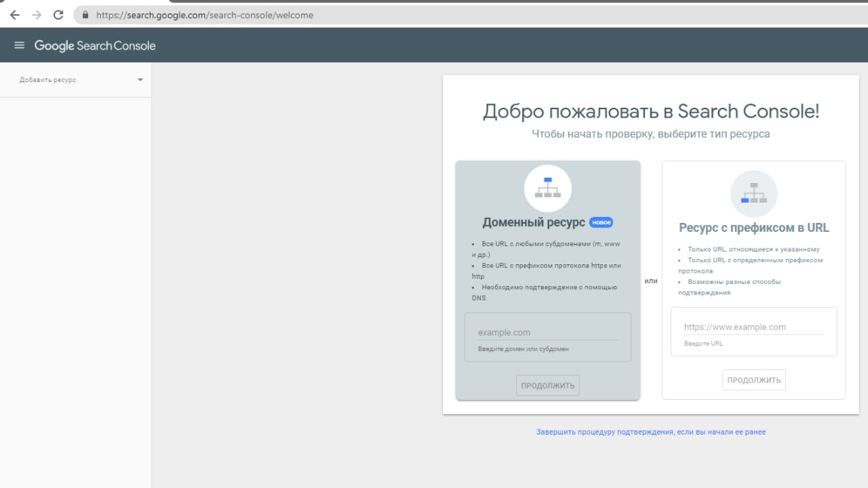Click Все URL с любыми субдоменами bullet
Viewport: 868px width, 488px height.
pos(546,249)
